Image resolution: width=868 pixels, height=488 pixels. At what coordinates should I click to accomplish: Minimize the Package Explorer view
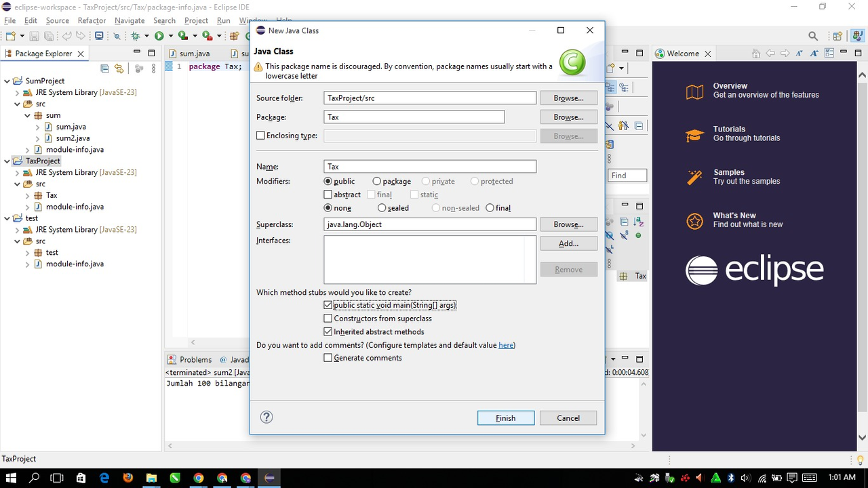137,53
